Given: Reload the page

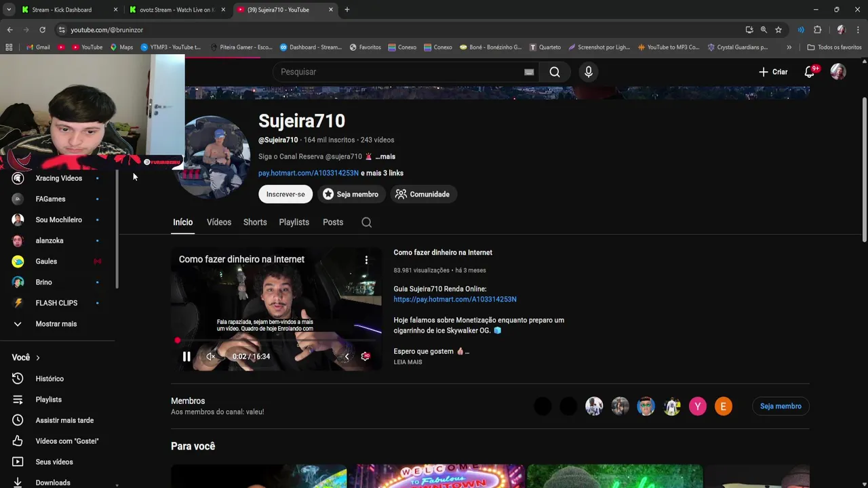Looking at the screenshot, I should (x=42, y=30).
